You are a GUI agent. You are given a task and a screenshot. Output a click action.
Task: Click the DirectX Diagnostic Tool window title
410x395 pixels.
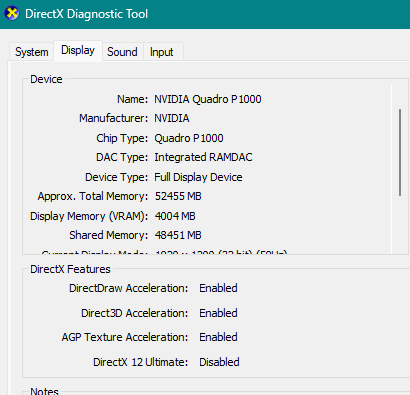(x=86, y=14)
